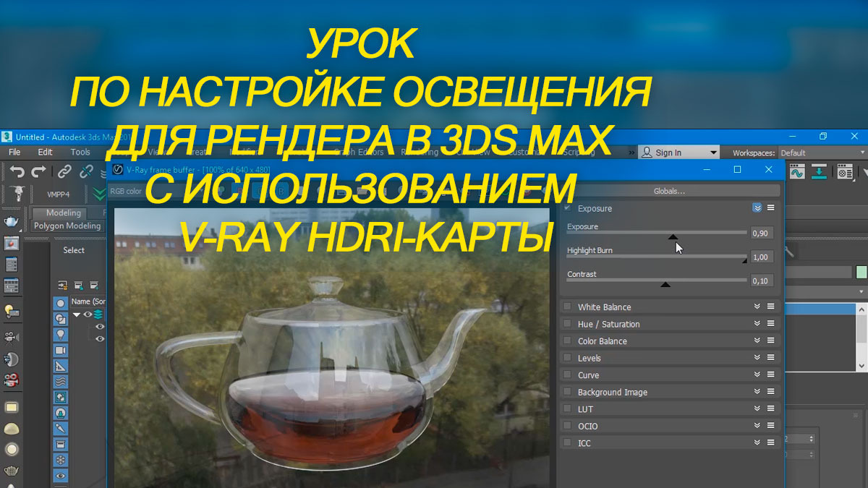Expand the Background Image rollout
This screenshot has height=488, width=868.
pyautogui.click(x=757, y=392)
